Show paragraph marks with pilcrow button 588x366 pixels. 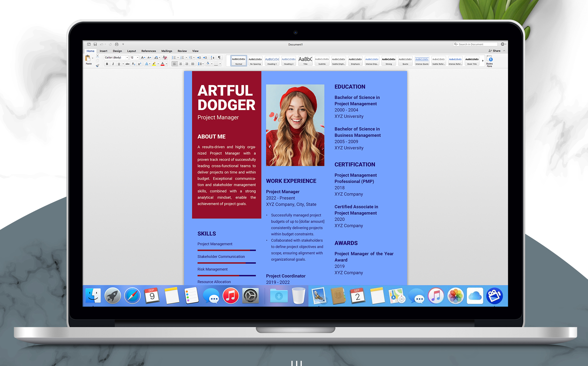coord(219,58)
